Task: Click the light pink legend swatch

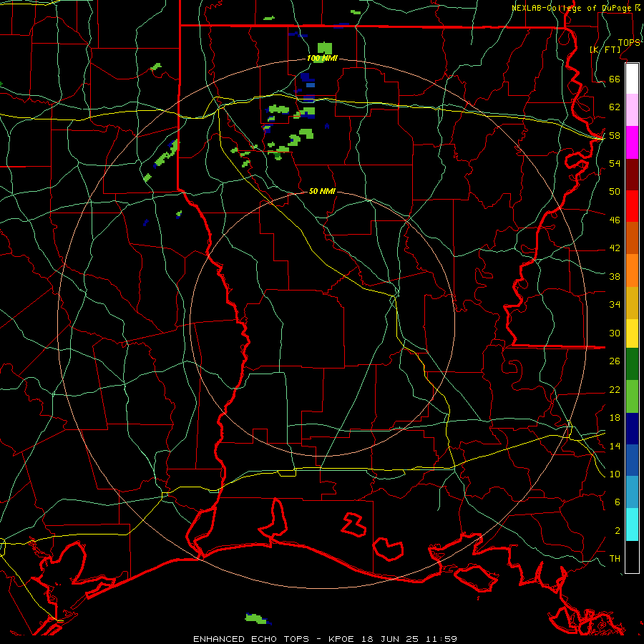Action: coord(632,110)
